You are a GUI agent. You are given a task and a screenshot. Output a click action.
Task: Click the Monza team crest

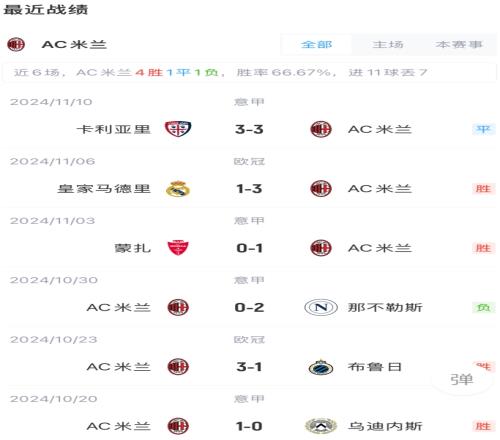click(178, 248)
